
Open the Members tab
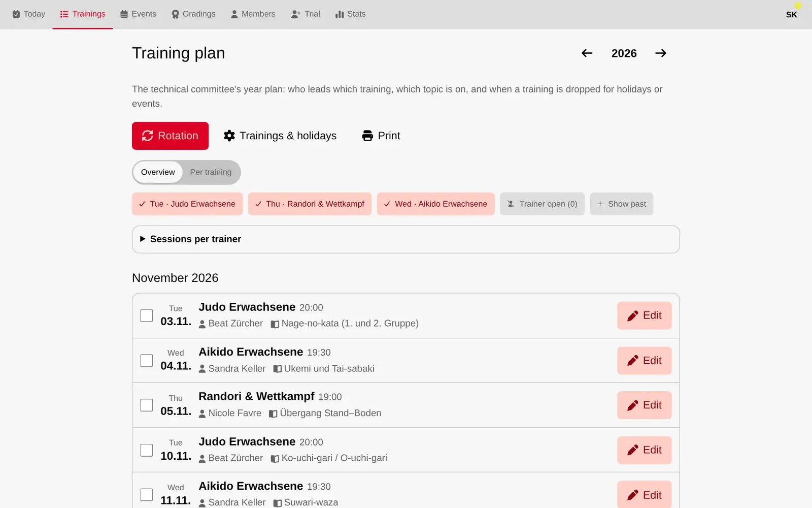[253, 14]
